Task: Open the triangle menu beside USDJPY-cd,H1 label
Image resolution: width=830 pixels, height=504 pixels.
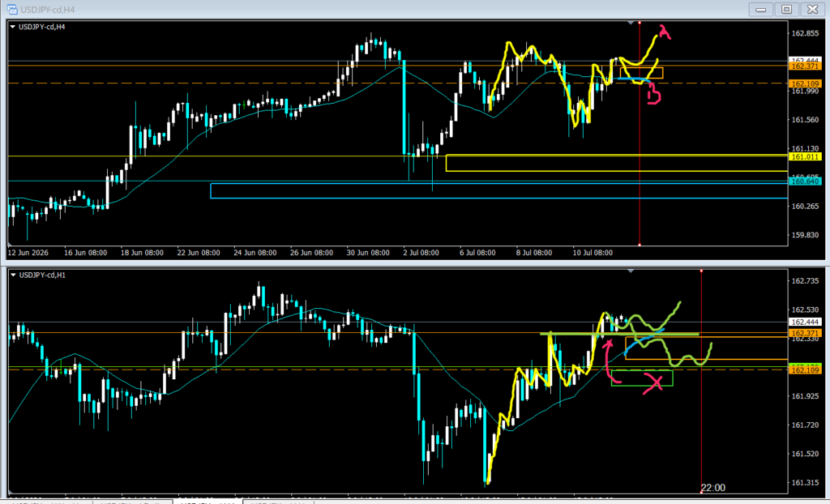Action: tap(13, 275)
